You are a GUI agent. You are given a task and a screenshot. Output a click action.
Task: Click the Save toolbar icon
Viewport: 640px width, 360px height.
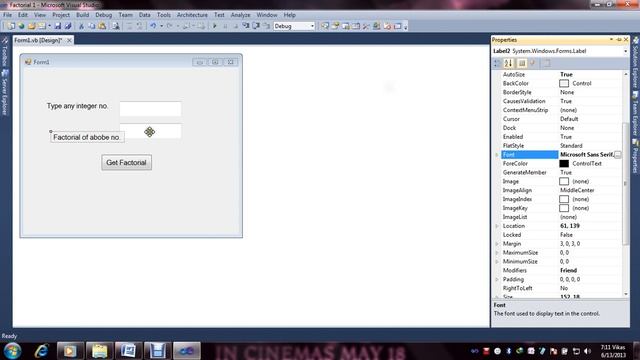pyautogui.click(x=58, y=26)
